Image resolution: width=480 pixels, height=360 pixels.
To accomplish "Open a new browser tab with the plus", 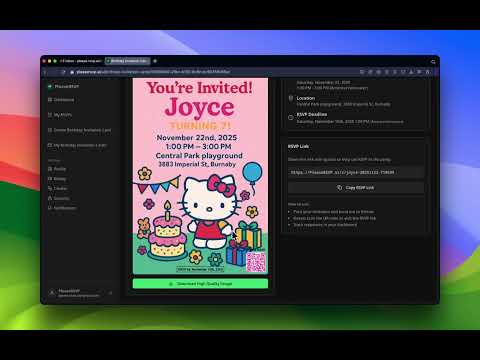I will click(x=155, y=61).
